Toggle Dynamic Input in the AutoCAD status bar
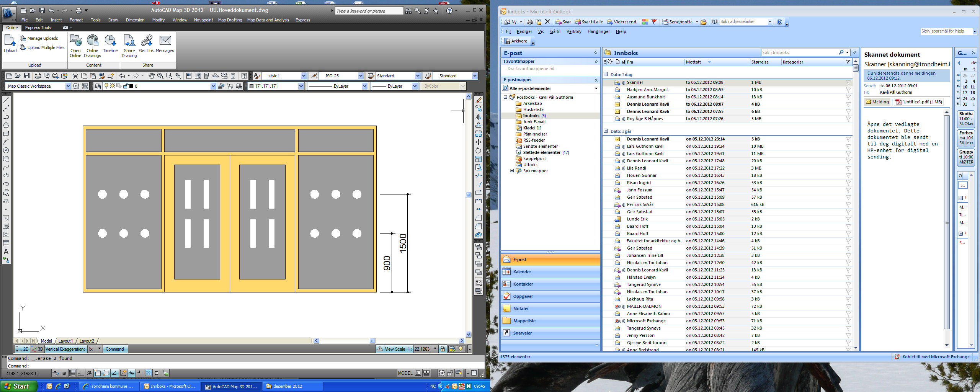 pyautogui.click(x=131, y=373)
